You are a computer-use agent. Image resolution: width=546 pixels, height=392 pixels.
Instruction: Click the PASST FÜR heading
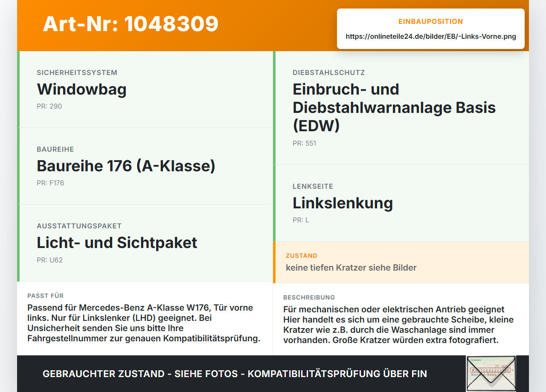pos(46,296)
